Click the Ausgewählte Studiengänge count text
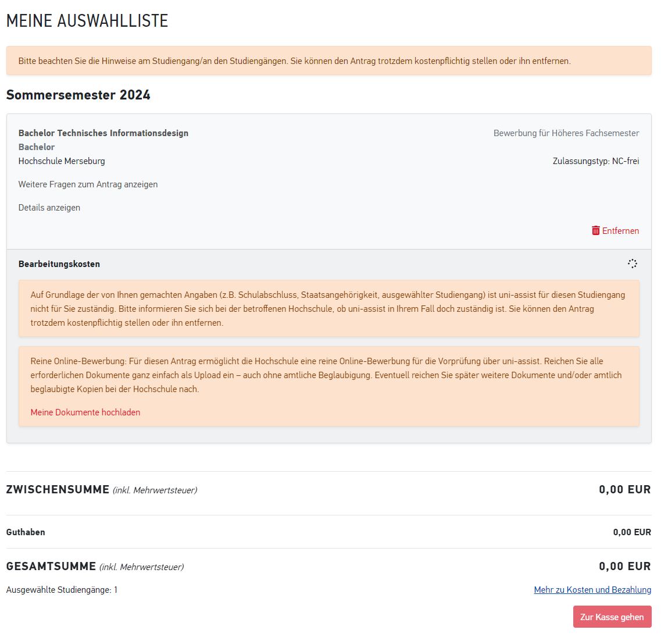 tap(62, 590)
